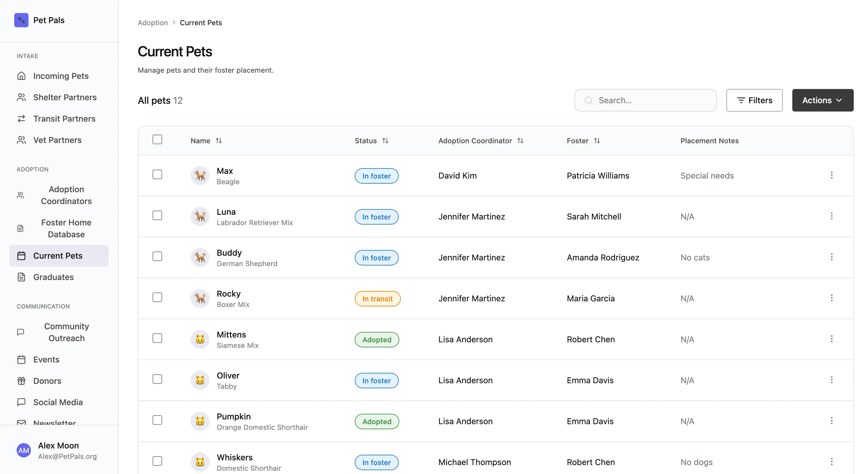Click the Alex Moon account name

[58, 446]
